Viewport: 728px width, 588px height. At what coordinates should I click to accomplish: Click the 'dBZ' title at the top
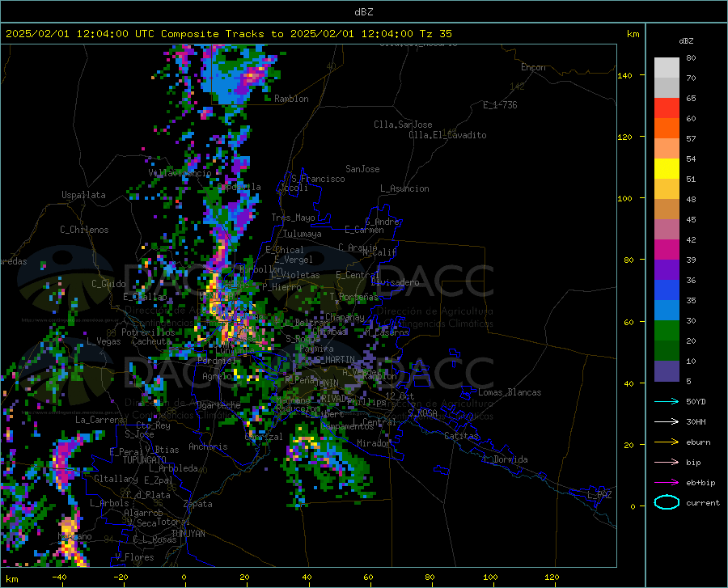tap(363, 12)
